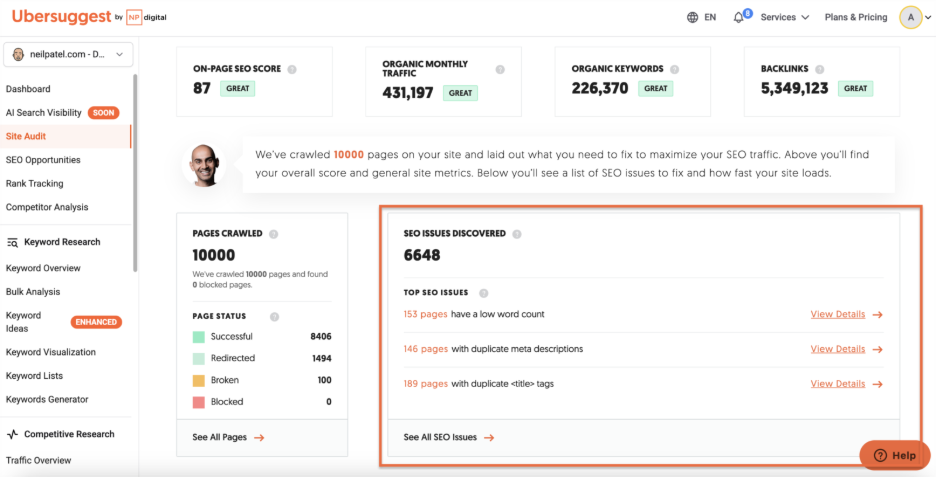Click the Organic Keywords help icon

(x=675, y=69)
